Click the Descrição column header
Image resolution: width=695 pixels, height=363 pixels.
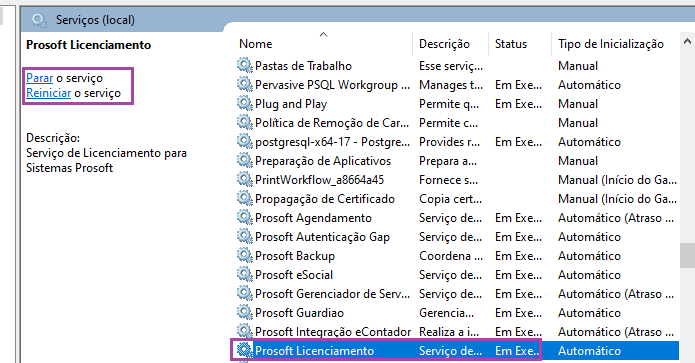pyautogui.click(x=444, y=44)
